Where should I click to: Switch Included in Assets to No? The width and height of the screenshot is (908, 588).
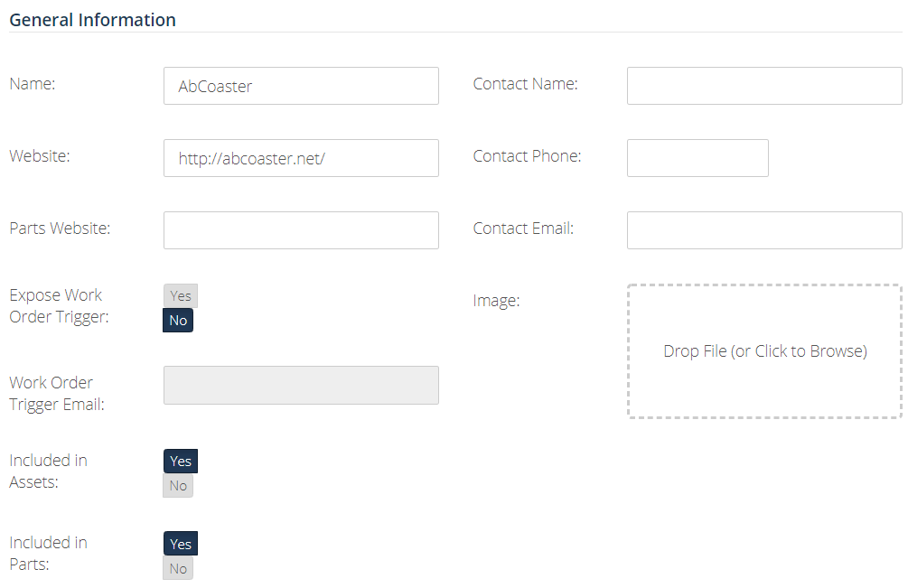click(178, 486)
